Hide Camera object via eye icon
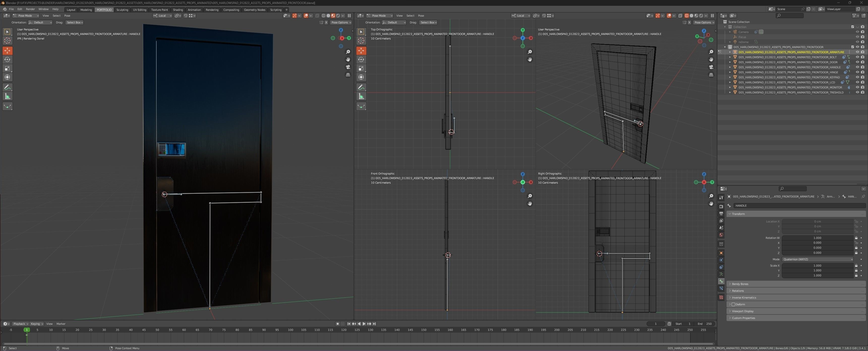This screenshot has width=868, height=351. pos(857,32)
